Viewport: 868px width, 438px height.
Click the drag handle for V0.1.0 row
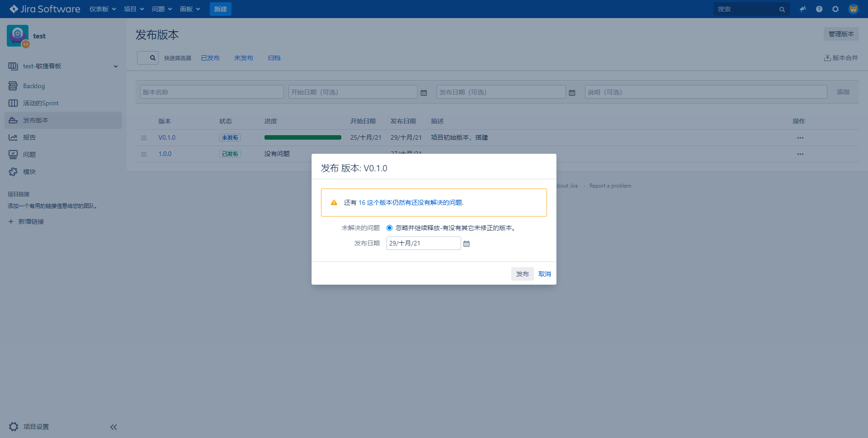tap(144, 138)
